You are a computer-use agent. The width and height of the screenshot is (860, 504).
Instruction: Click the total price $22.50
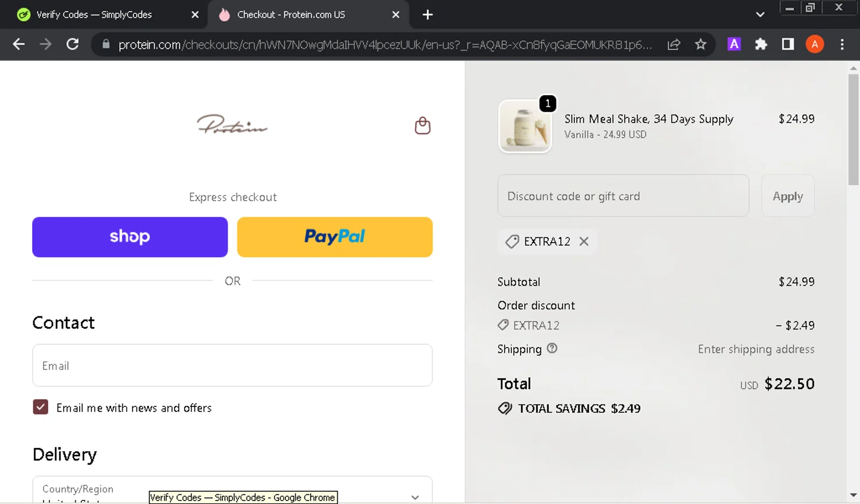tap(789, 384)
